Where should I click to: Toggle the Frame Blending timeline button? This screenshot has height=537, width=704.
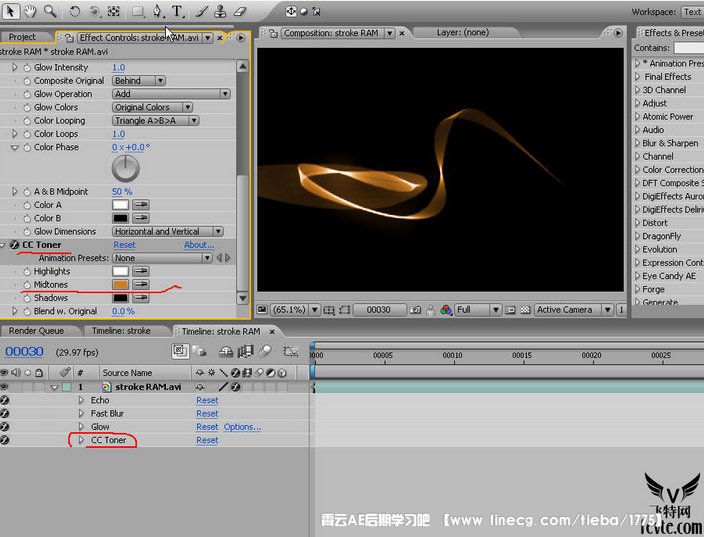click(245, 352)
